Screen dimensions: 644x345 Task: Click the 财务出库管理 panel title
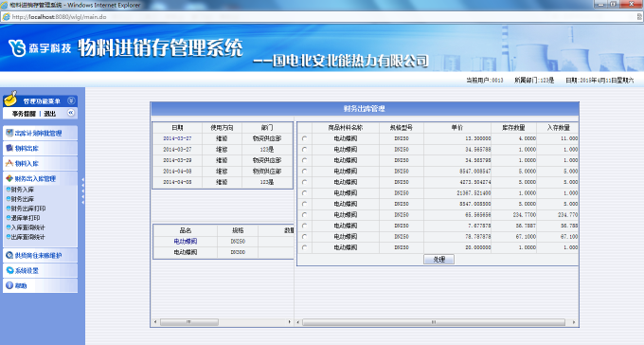tap(365, 109)
